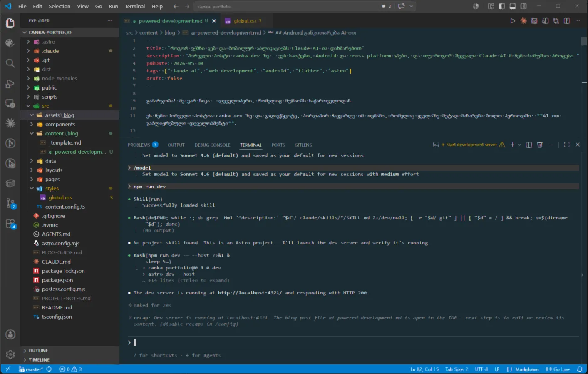Go back with navigation arrow

pyautogui.click(x=176, y=6)
